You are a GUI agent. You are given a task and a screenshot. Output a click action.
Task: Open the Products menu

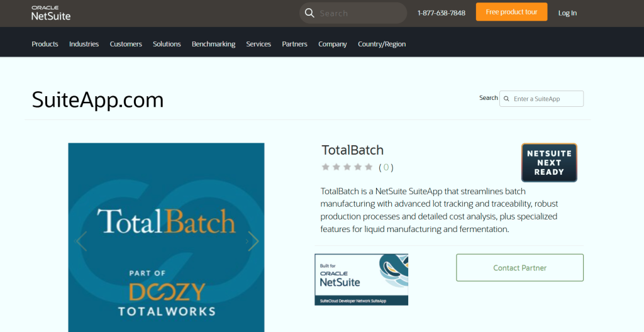tap(45, 44)
